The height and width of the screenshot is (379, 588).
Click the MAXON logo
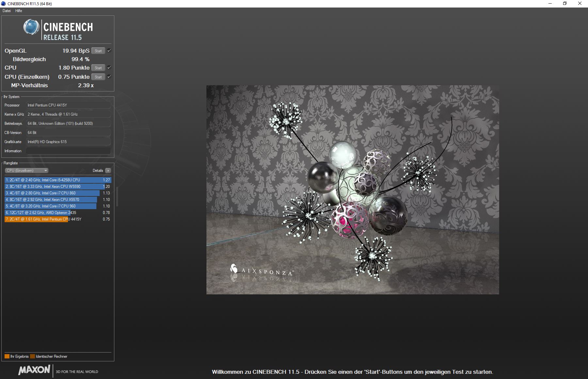[34, 370]
